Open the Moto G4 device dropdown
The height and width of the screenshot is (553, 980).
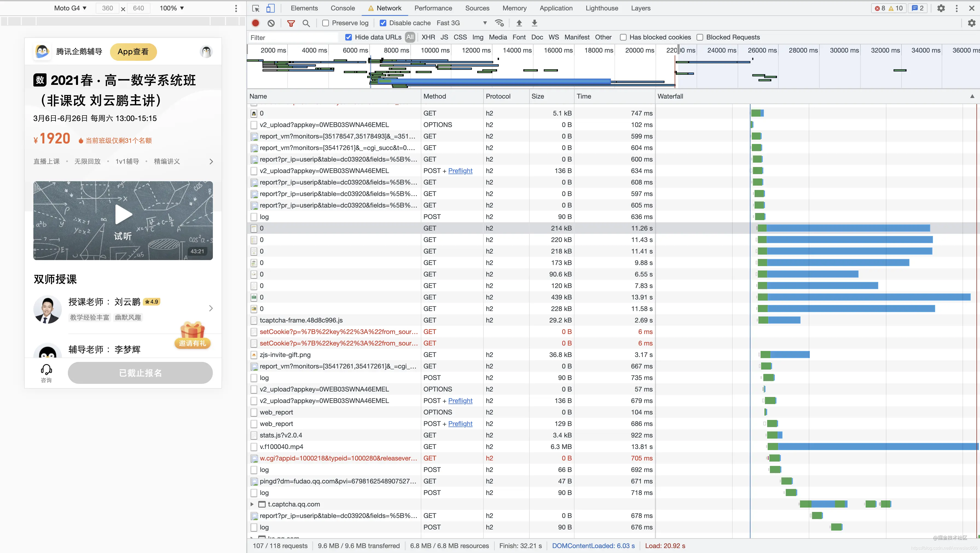click(70, 8)
